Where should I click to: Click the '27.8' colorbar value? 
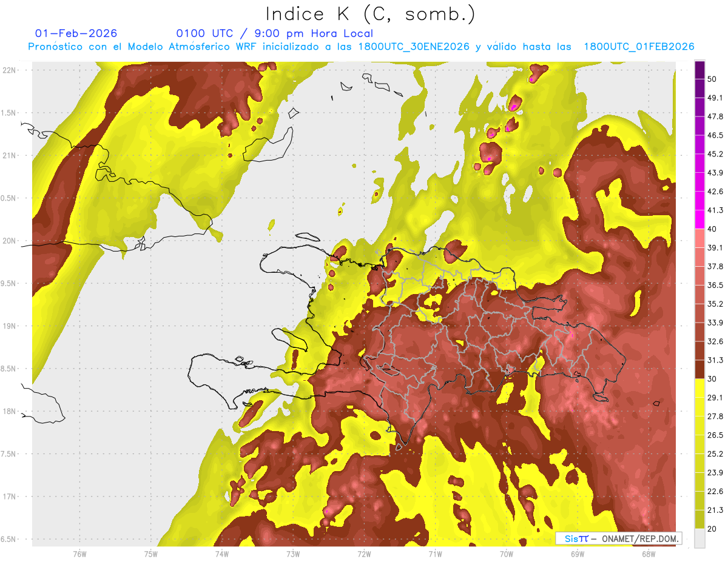click(715, 416)
